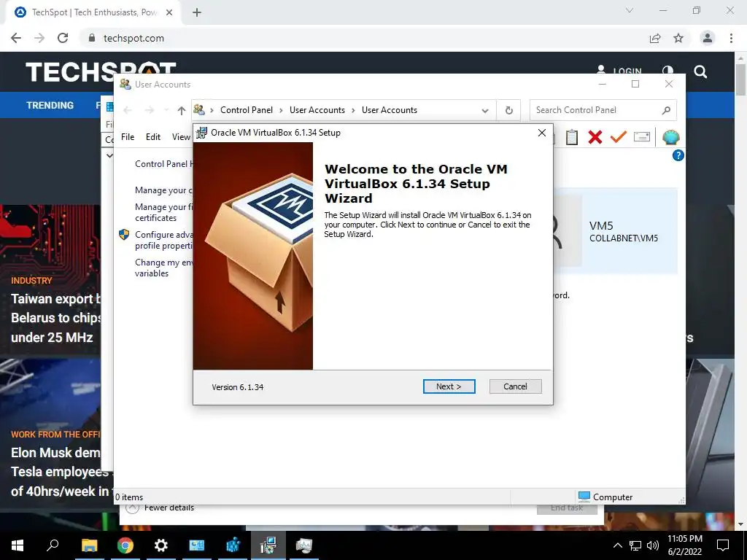
Task: Go up one level in Control Panel
Action: [x=181, y=111]
